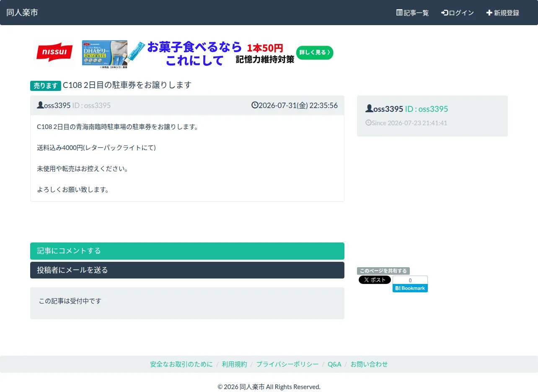This screenshot has height=392, width=538.
Task: Open the プライバシーポリシー footer link
Action: (287, 364)
